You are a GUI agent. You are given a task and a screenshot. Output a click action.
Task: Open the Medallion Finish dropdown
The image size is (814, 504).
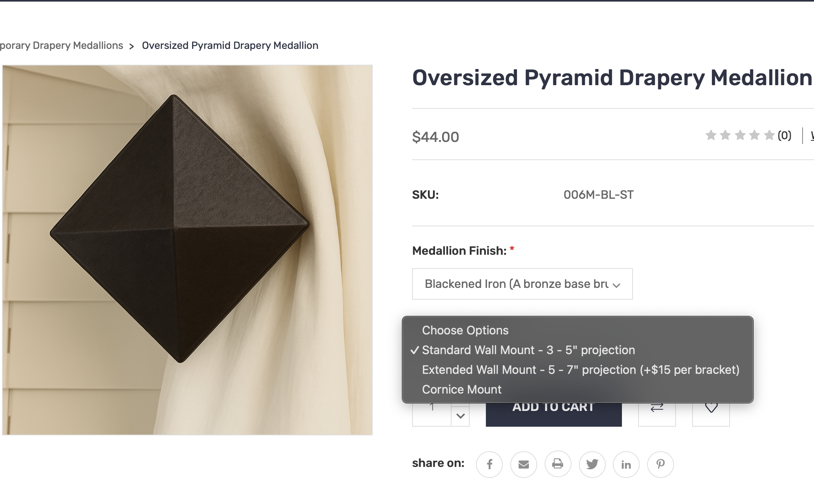tap(522, 284)
